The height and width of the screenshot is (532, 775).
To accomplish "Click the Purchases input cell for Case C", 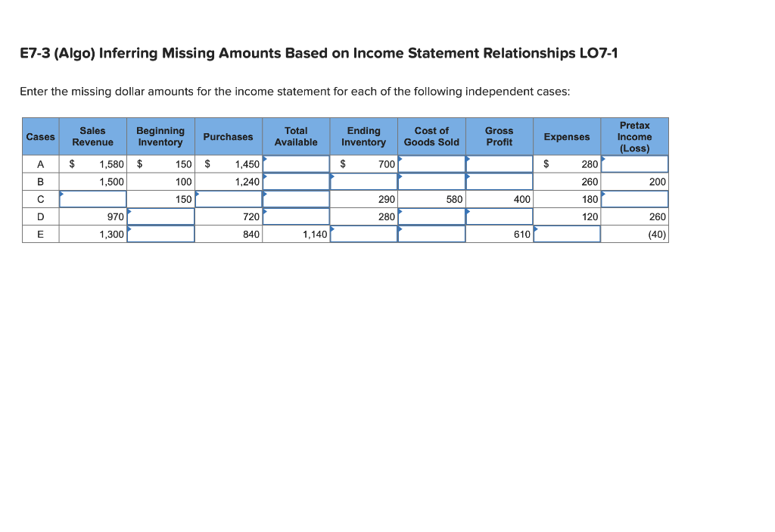I will click(x=228, y=199).
